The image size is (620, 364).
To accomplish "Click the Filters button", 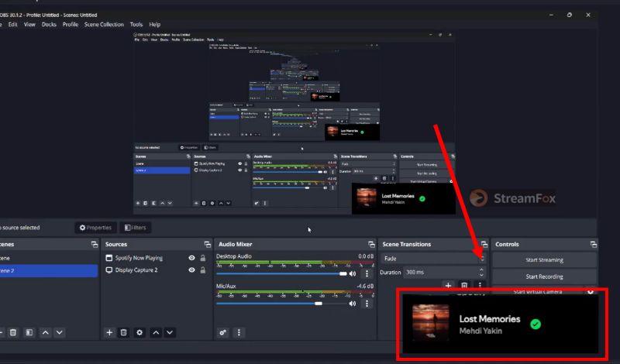I will point(135,228).
